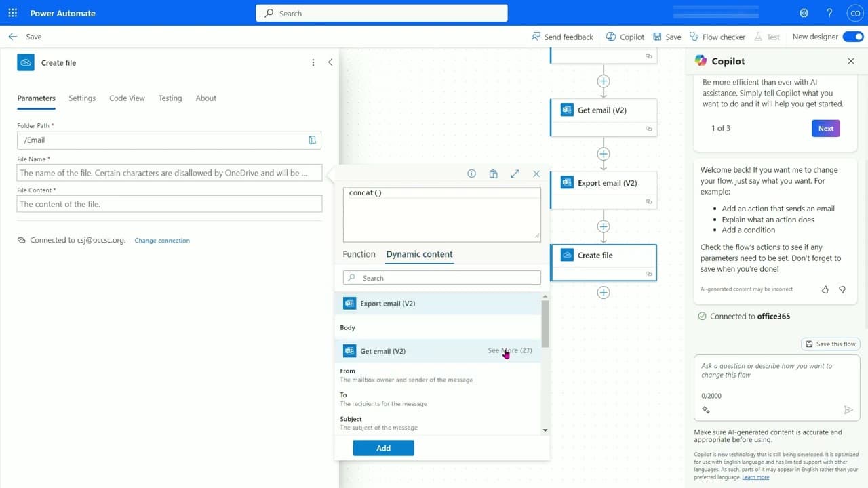Click the Change connection link
Viewport: 868px width, 488px height.
[162, 241]
